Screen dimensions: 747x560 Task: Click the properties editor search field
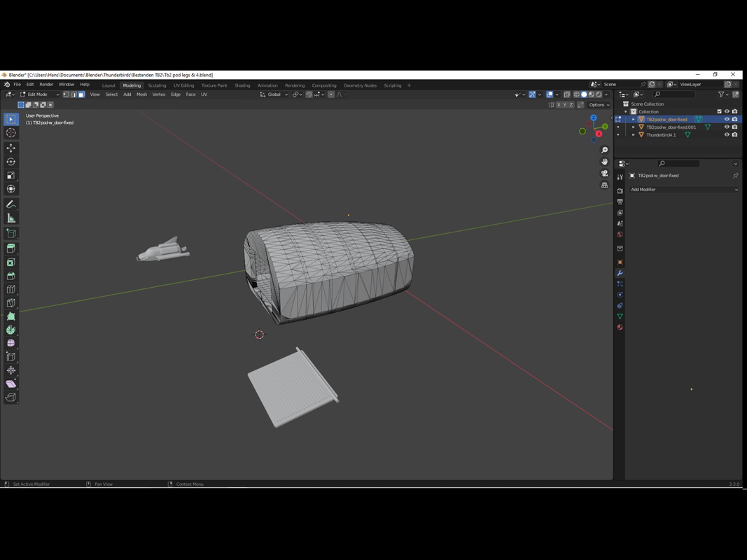[678, 163]
